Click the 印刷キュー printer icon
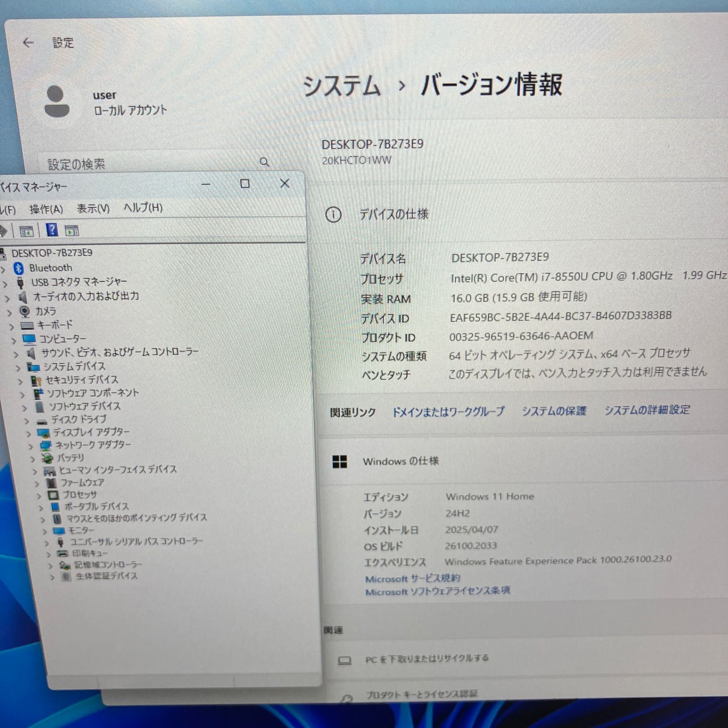The width and height of the screenshot is (728, 728). pos(63,553)
